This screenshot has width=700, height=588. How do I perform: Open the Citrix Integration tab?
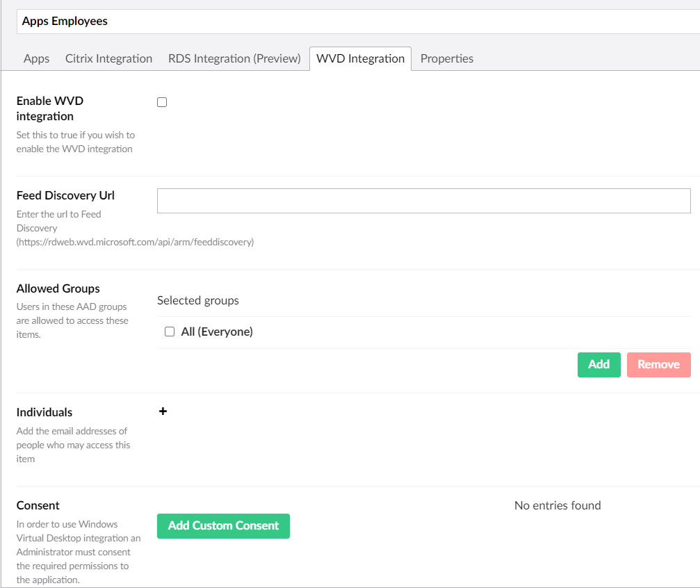108,58
